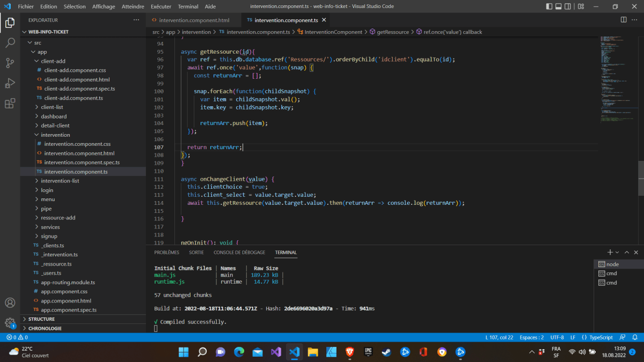Open launch profile dropdown next to plus
The width and height of the screenshot is (644, 362).
point(617,252)
